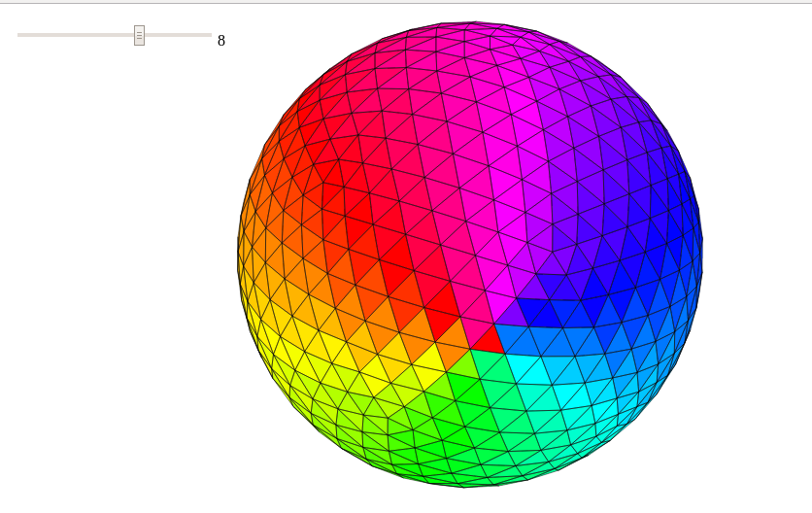
Task: Click the rainbow-colored triangulated sphere
Action: [x=470, y=255]
